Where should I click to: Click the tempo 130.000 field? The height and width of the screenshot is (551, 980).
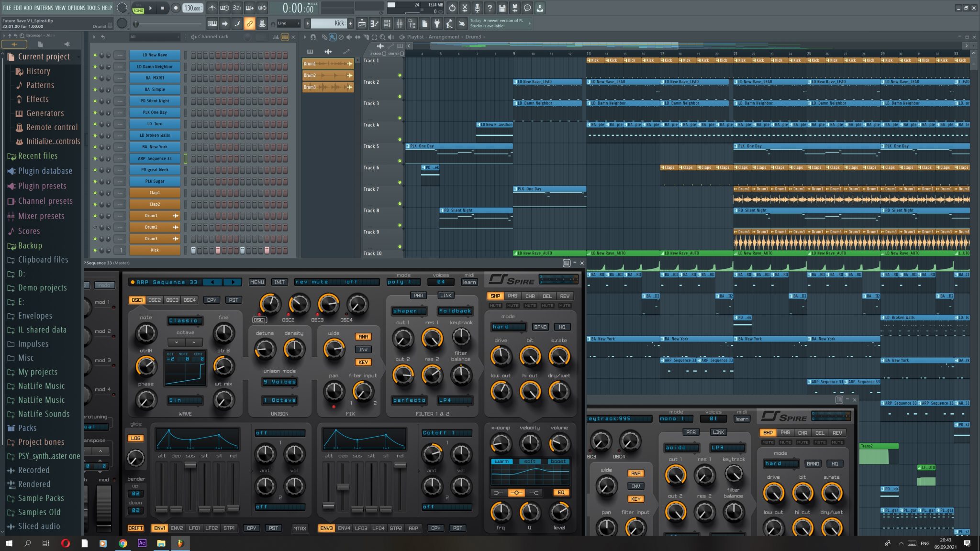192,8
